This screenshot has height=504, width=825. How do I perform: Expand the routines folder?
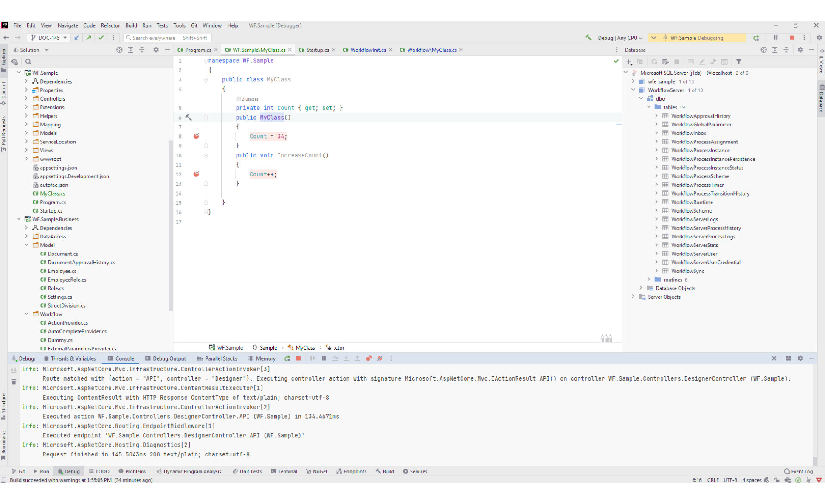click(649, 279)
